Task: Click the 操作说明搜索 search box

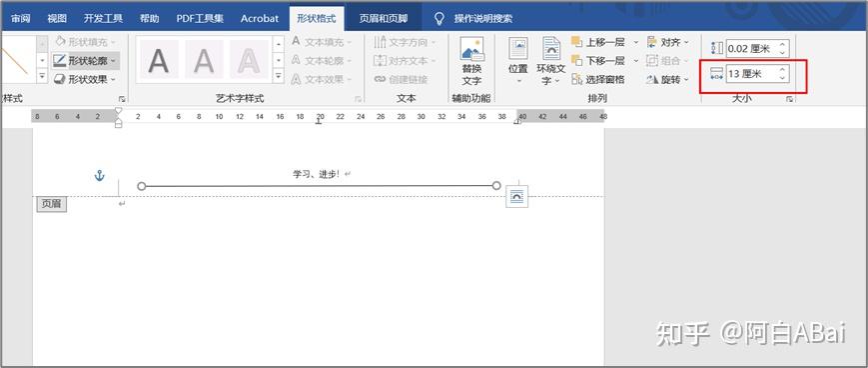Action: [482, 18]
